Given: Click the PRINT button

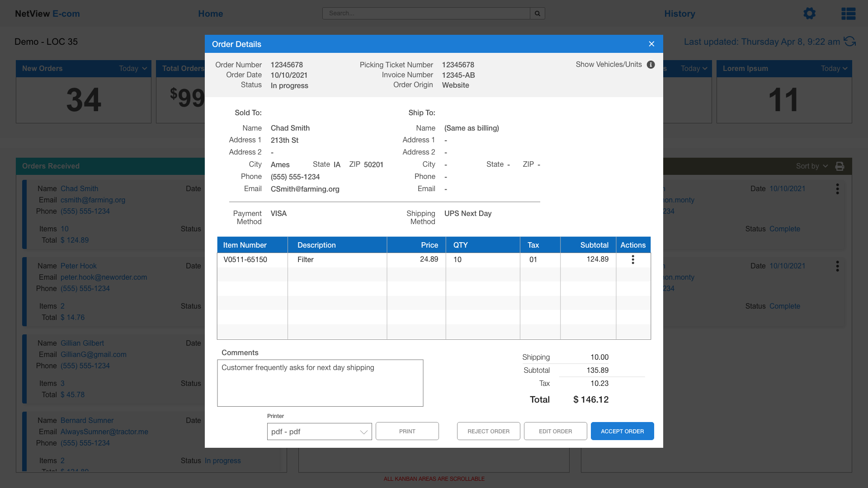Looking at the screenshot, I should coord(407,431).
